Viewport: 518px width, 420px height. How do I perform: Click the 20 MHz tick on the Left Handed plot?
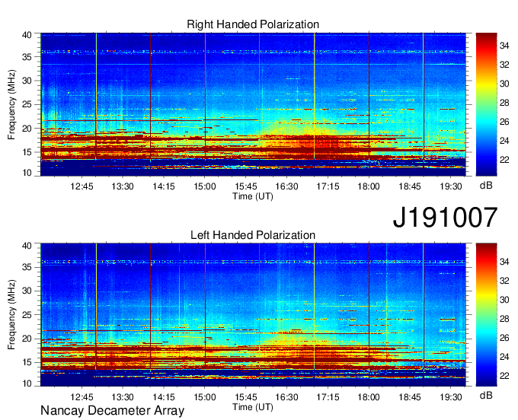[x=27, y=339]
